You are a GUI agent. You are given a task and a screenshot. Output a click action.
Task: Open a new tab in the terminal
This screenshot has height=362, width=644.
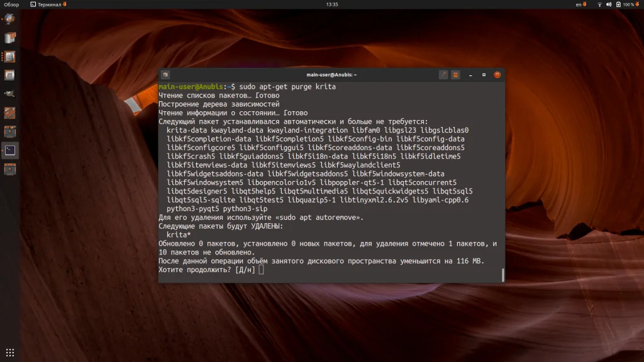pos(165,75)
